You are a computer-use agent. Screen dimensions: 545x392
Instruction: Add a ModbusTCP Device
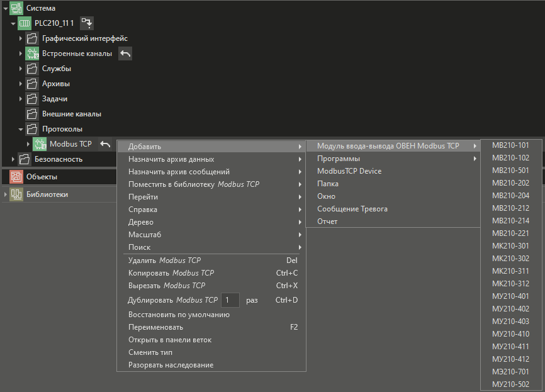click(393, 171)
